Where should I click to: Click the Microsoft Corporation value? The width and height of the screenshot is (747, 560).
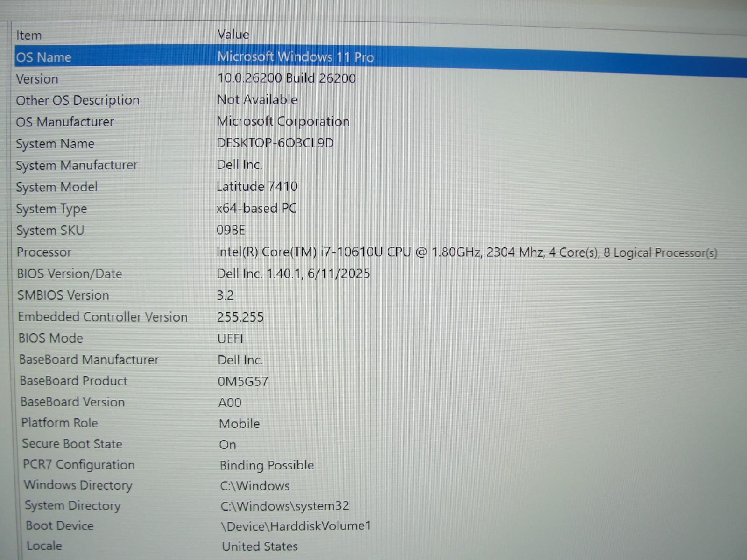point(283,121)
